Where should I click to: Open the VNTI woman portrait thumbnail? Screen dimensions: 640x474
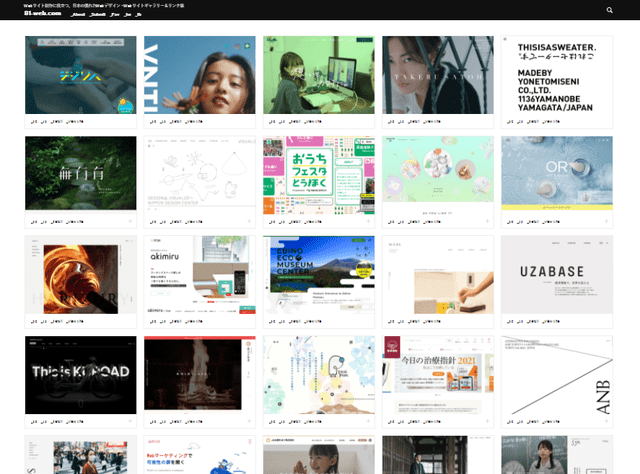click(200, 75)
